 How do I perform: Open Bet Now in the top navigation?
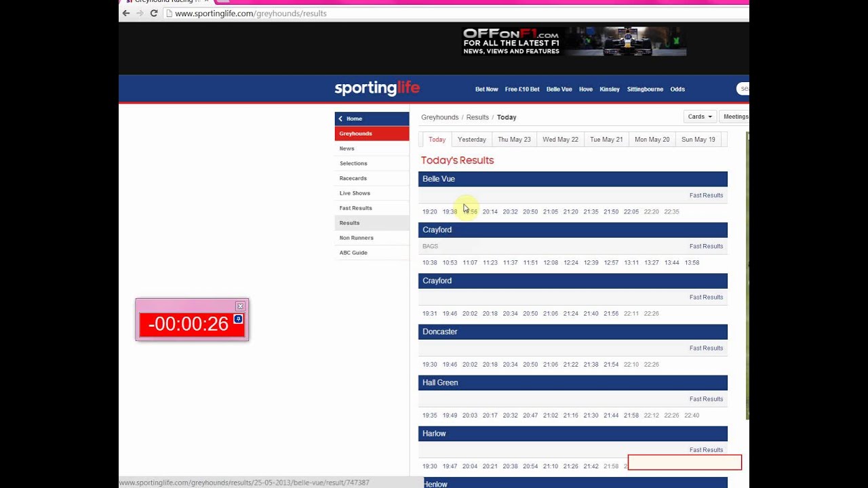(486, 89)
